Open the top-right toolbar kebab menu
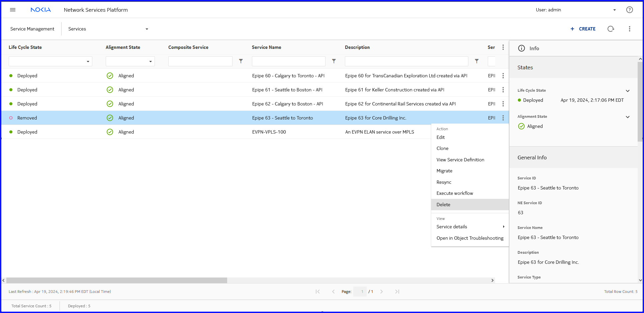 click(629, 29)
